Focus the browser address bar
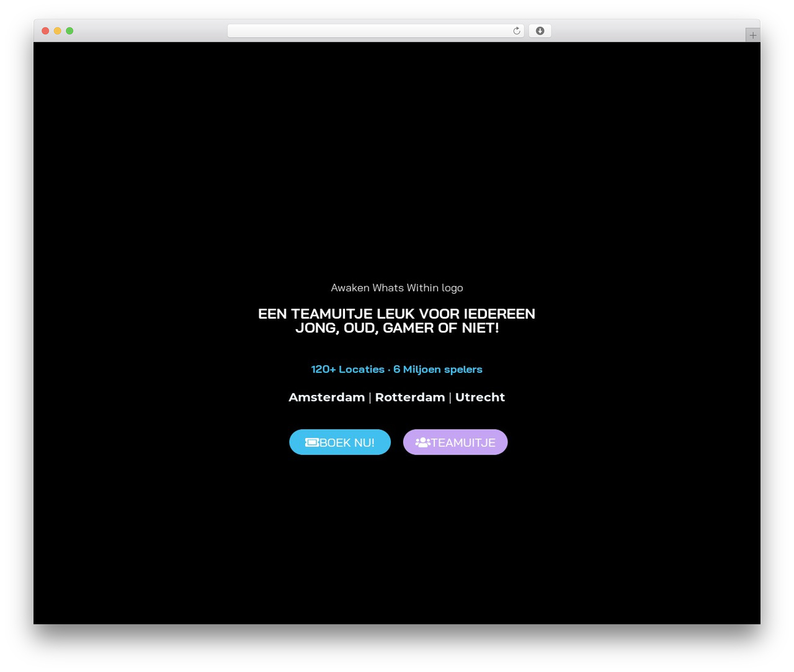794x672 pixels. pyautogui.click(x=376, y=31)
